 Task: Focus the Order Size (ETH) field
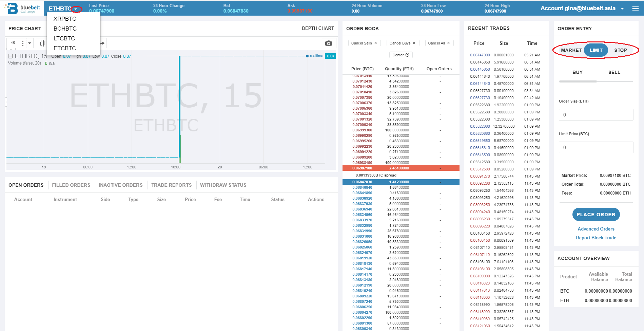[596, 115]
